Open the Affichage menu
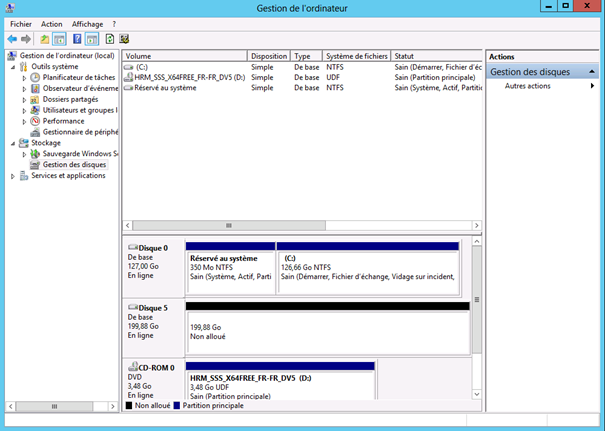The height and width of the screenshot is (431, 605). pyautogui.click(x=87, y=23)
